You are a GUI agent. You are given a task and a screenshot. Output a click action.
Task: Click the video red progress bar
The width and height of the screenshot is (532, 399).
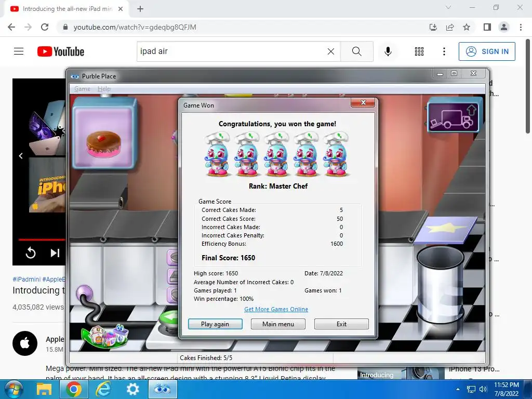[x=42, y=240]
